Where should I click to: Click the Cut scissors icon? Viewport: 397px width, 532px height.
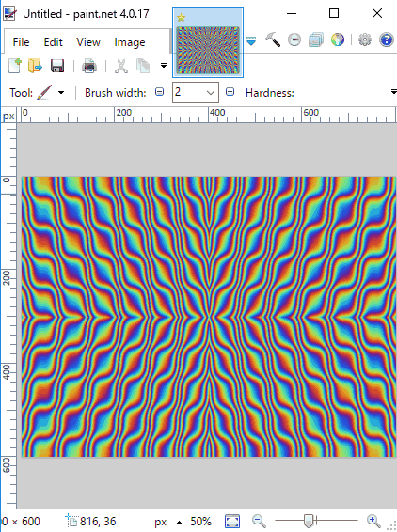coord(121,66)
